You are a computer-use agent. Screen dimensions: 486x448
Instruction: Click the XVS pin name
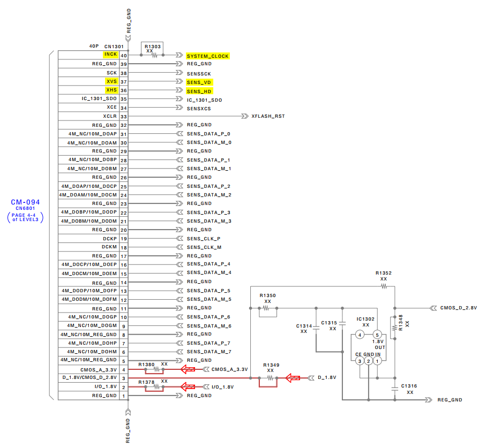click(x=111, y=81)
